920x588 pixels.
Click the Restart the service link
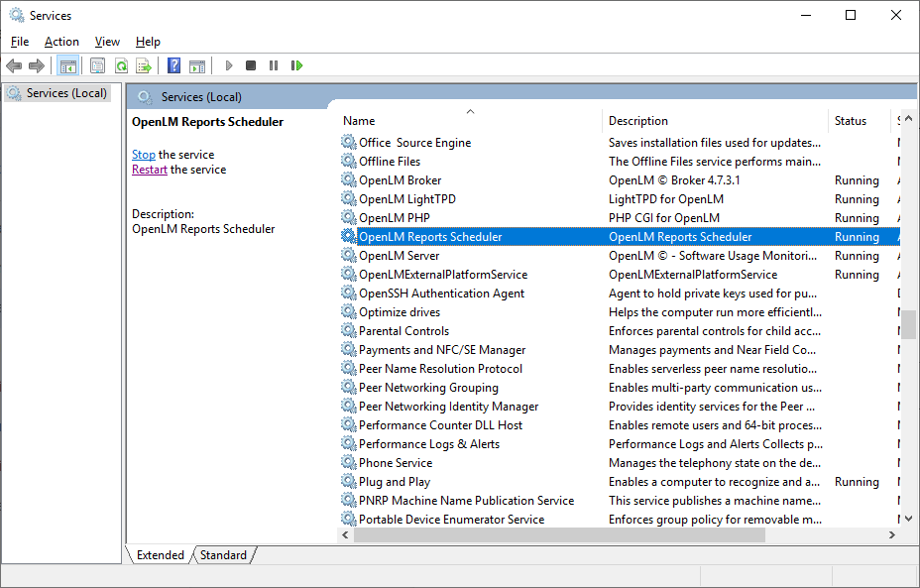(149, 170)
